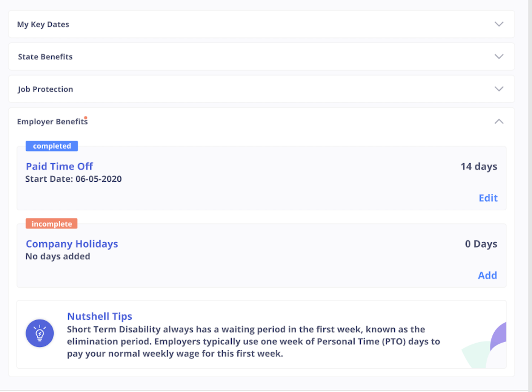Click the lightbulb Nutshell Tips icon

40,333
